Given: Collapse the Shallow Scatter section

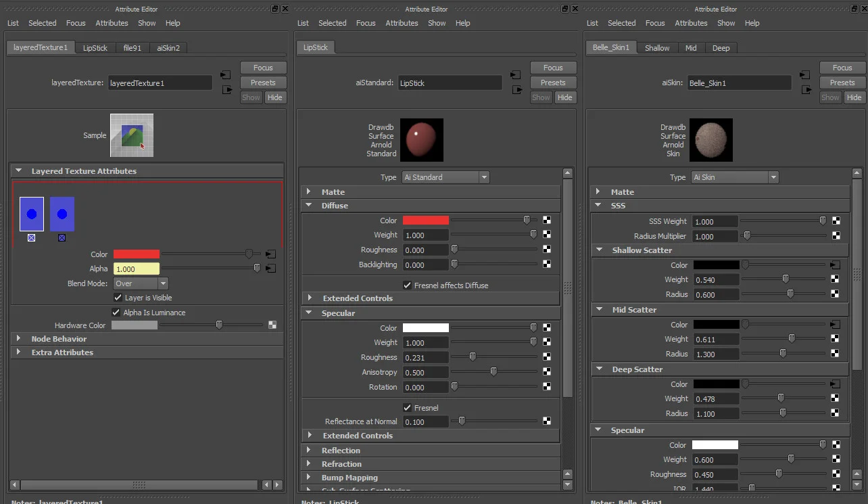Looking at the screenshot, I should (x=598, y=250).
